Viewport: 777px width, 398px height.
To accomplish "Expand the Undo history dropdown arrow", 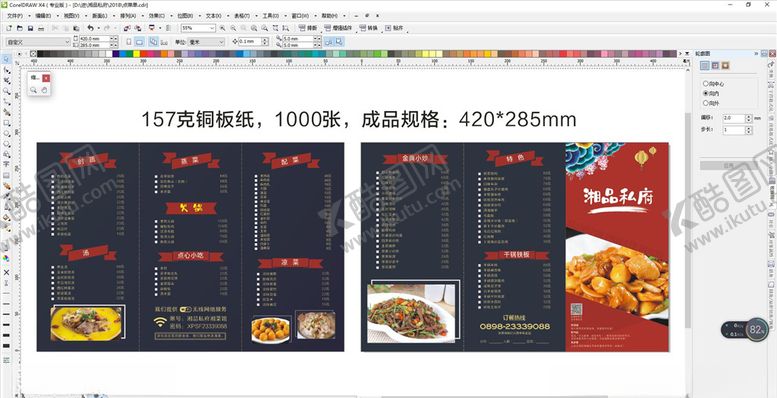I will (x=98, y=28).
